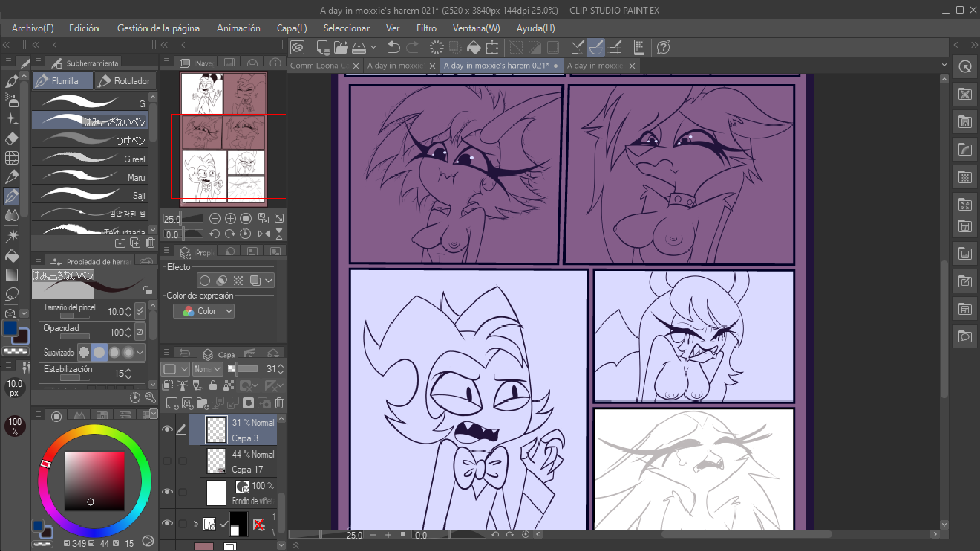
Task: Flip the canvas horizontally in Navigator
Action: coord(264,234)
